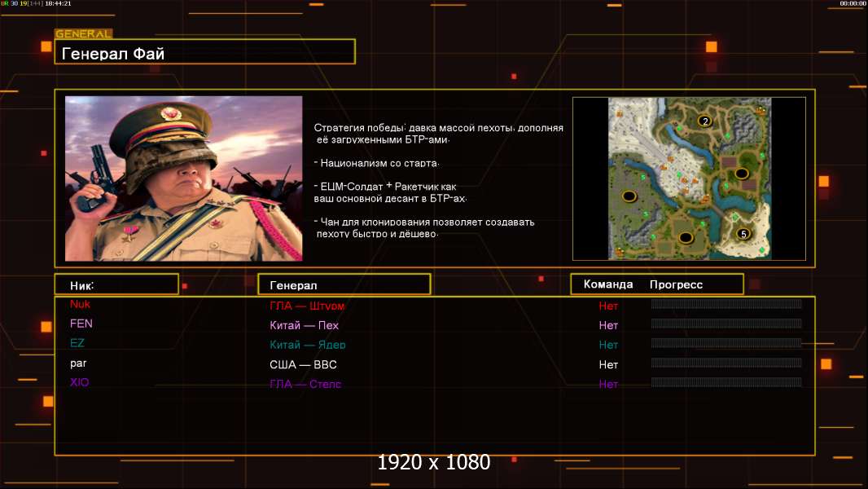Screen dimensions: 868x489
Task: Click orange building icon in map's bottom-left corner
Action: 619,251
